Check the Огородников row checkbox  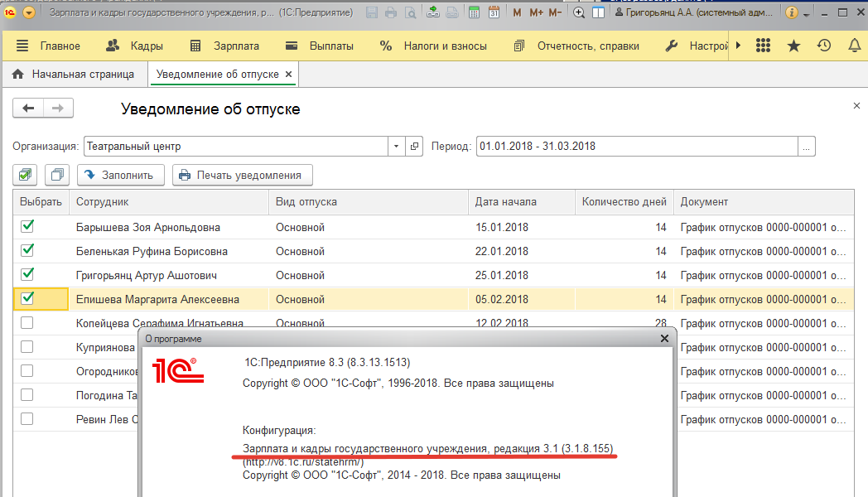27,371
